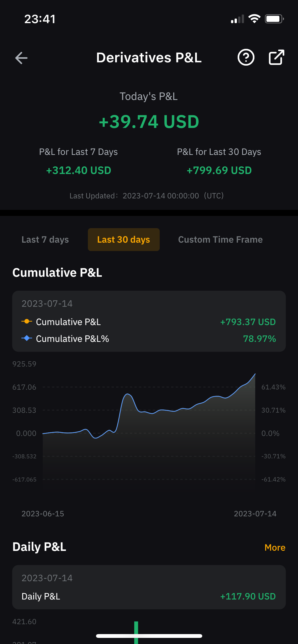Switch to Last 7 days tab
Screen dimensions: 298x644
tap(45, 240)
